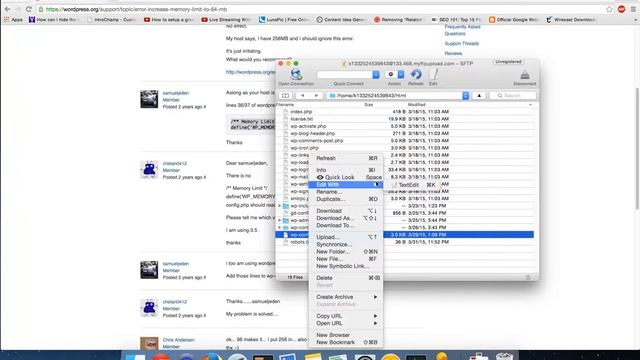The height and width of the screenshot is (360, 640).
Task: Choose Refresh in the context menu
Action: click(346, 158)
